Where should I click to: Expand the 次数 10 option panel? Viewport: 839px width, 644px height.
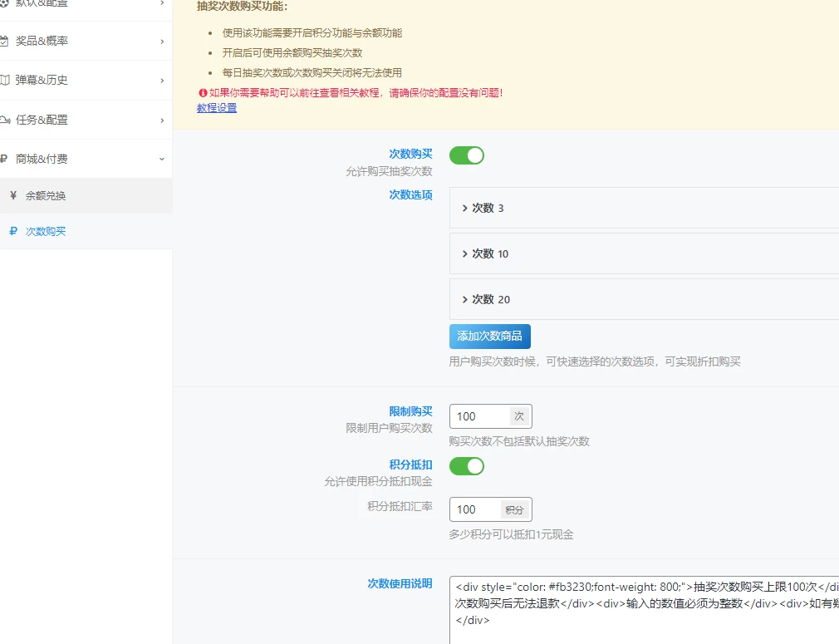pos(483,253)
